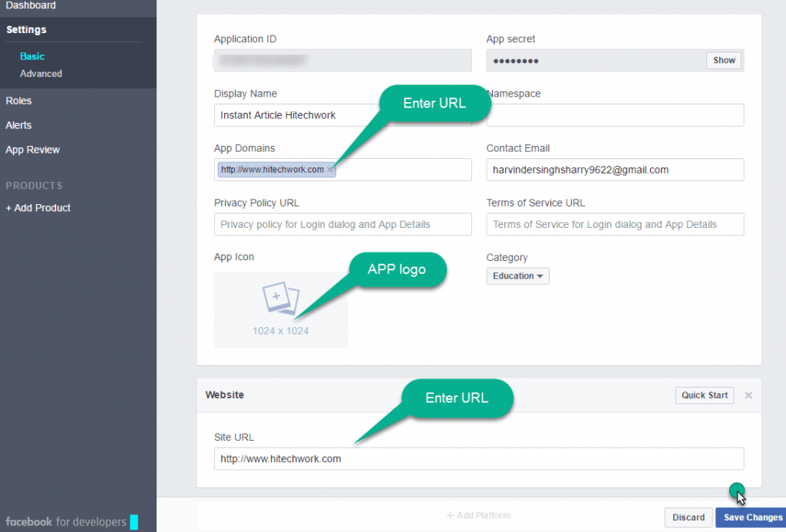The image size is (786, 532).
Task: Open Advanced settings
Action: pos(41,74)
